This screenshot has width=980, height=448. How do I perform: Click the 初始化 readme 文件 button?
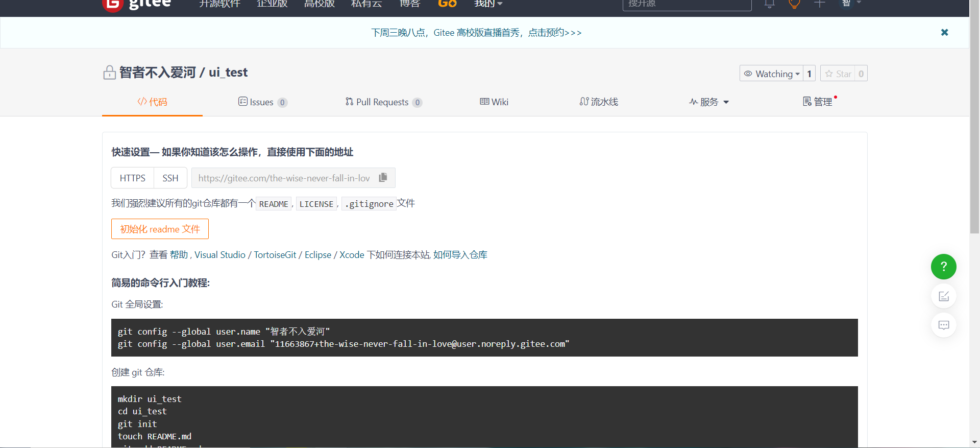click(x=160, y=229)
